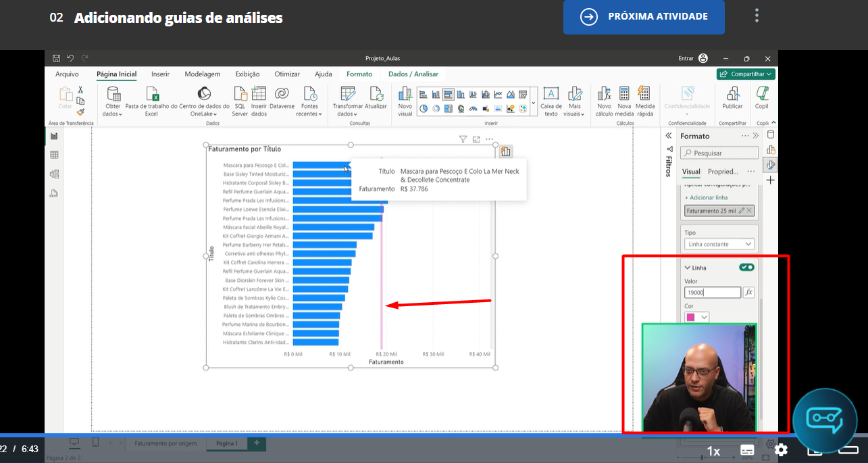Click the Publicar icon

point(732,93)
